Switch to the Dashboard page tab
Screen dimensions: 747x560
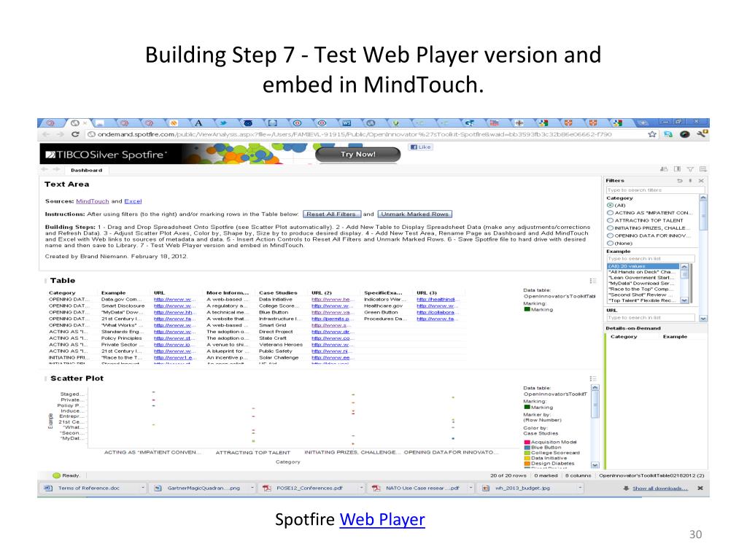point(86,170)
